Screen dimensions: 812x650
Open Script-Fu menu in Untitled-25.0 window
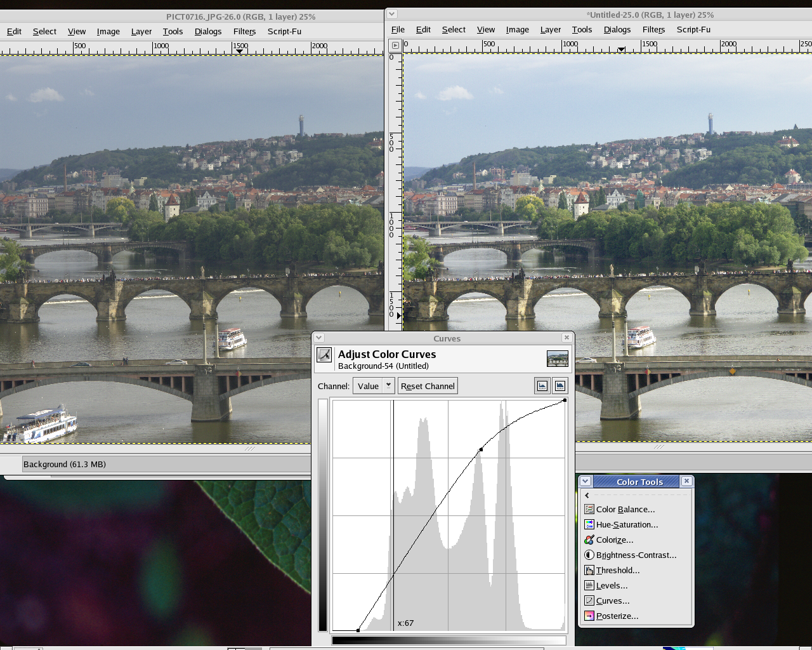(x=693, y=29)
